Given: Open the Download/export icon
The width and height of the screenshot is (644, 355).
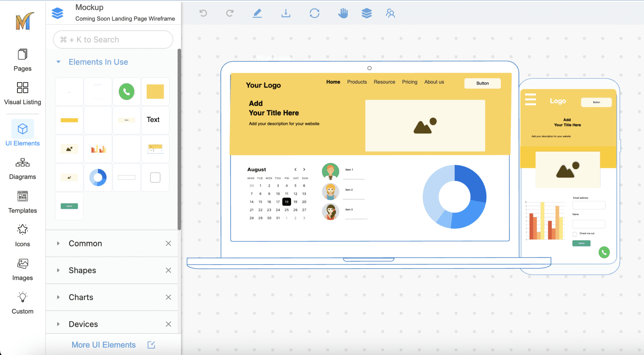Looking at the screenshot, I should (x=286, y=13).
